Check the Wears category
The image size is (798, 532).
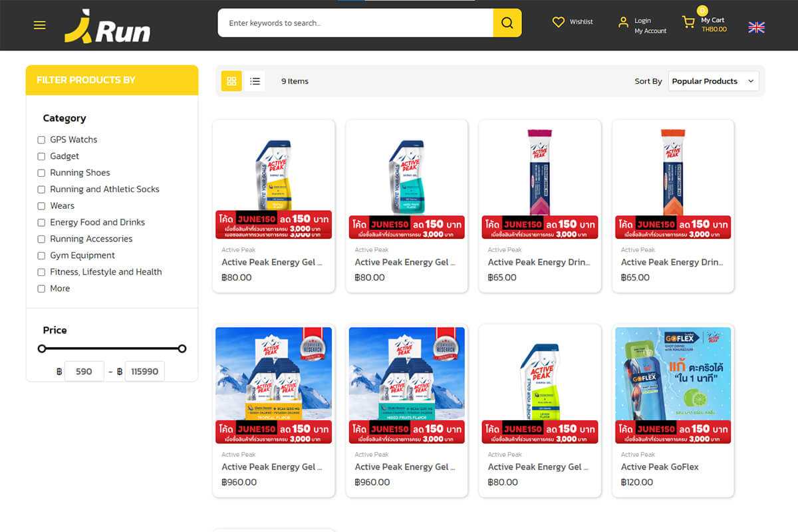[41, 206]
